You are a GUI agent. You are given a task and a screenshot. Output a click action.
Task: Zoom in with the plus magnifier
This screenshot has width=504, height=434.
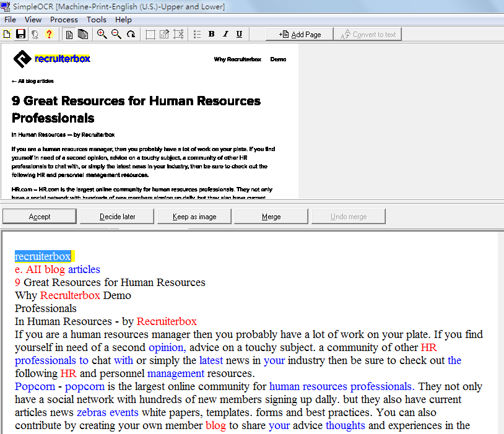click(x=102, y=34)
